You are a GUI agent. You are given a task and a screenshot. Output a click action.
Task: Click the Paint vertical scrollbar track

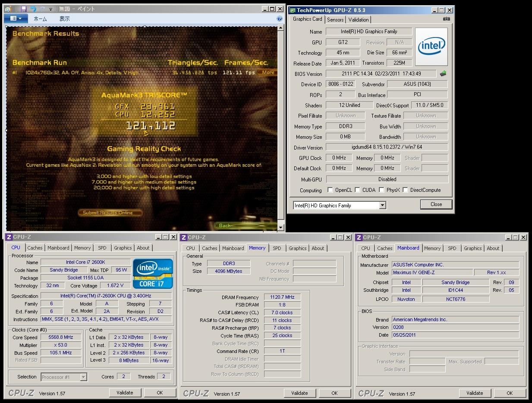point(281,128)
